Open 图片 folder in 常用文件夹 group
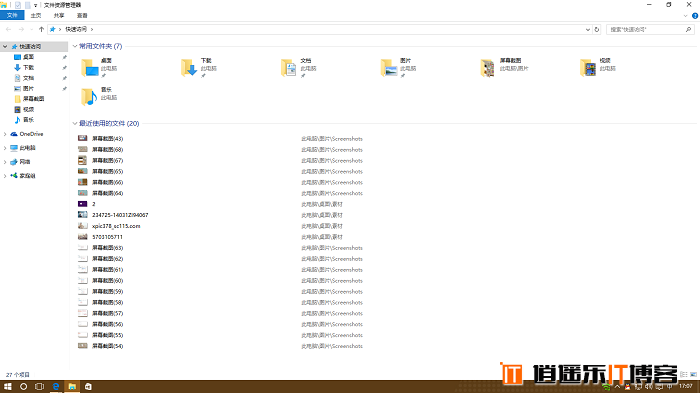The image size is (700, 393). click(x=399, y=68)
